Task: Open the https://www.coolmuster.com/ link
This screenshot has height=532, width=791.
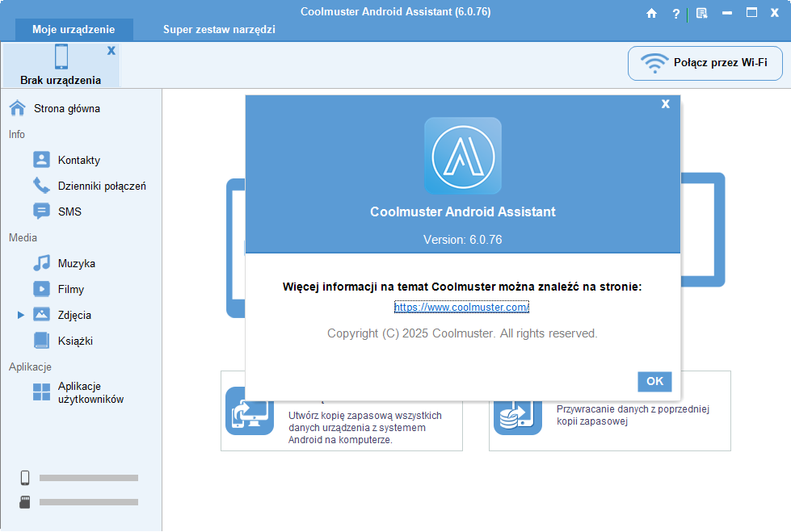Action: (461, 307)
